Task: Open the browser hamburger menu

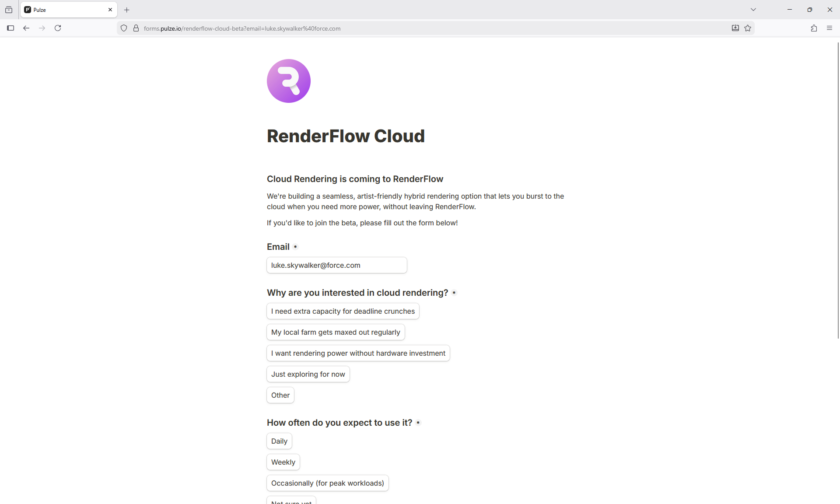Action: pyautogui.click(x=829, y=28)
